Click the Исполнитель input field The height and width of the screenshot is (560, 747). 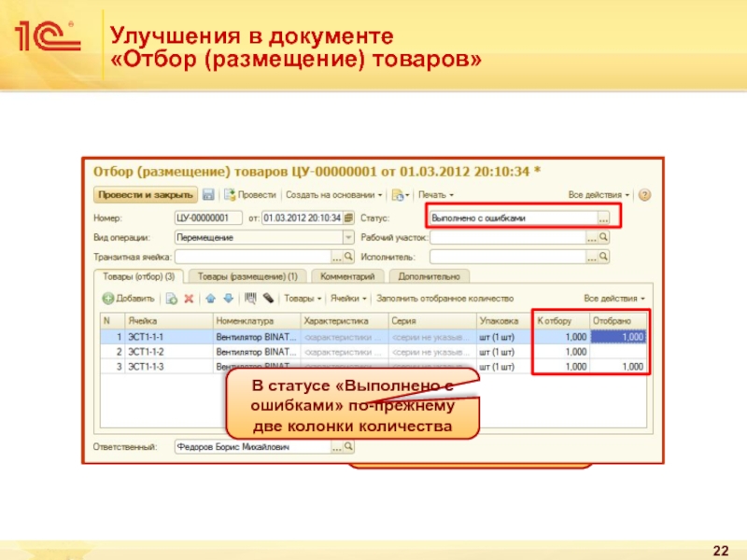[x=508, y=257]
